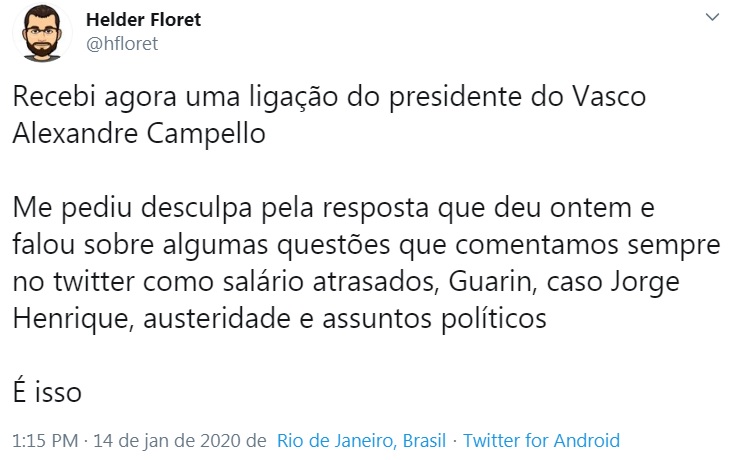Click Helder Floret's bearded avatar picture
Image resolution: width=731 pixels, height=460 pixels.
point(42,35)
